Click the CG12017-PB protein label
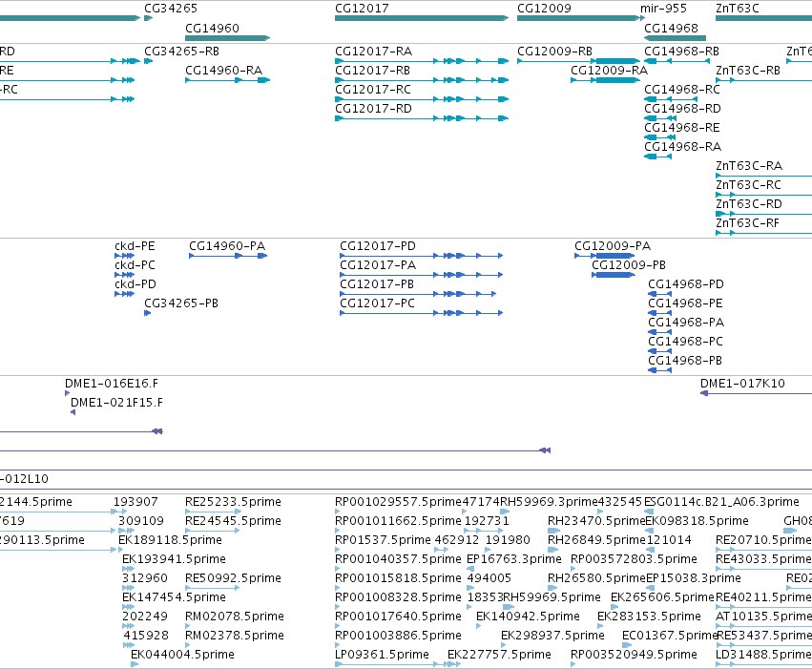Viewport: 812px width, 669px height. pos(377,284)
